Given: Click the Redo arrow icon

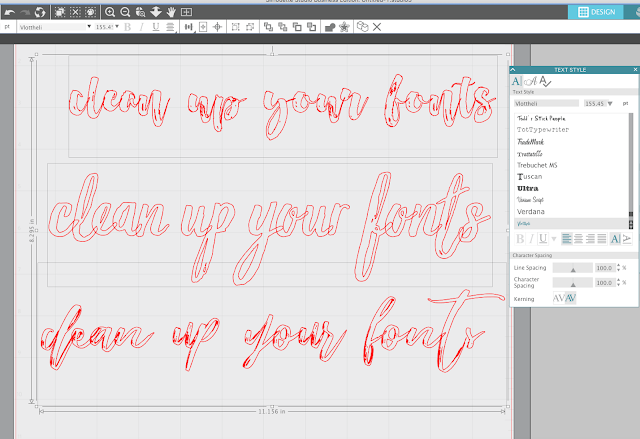Looking at the screenshot, I should point(25,12).
